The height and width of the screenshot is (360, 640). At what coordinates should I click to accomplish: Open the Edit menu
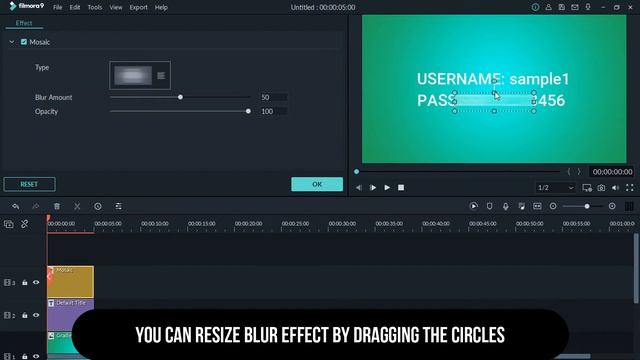[x=75, y=7]
